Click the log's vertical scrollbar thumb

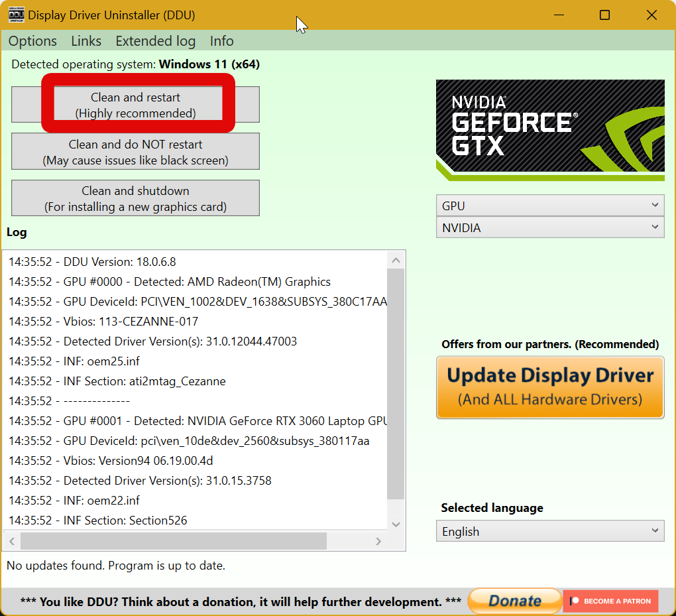396,385
